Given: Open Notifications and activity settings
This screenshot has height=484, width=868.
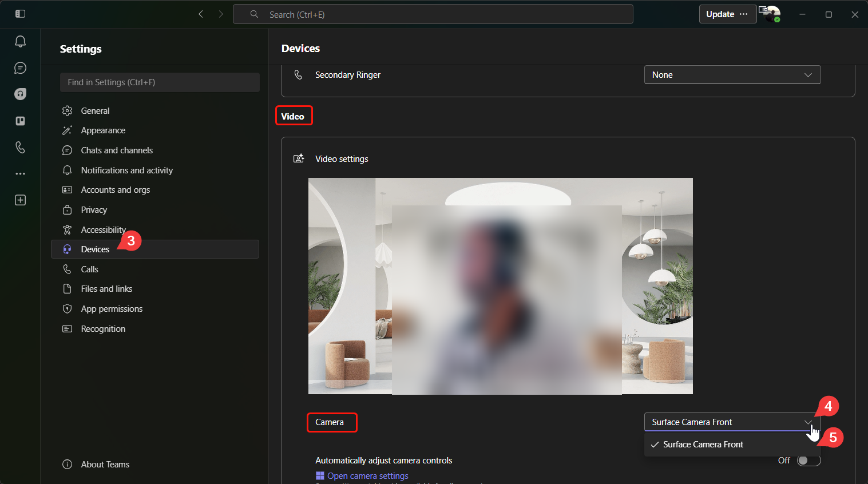Looking at the screenshot, I should pos(155,170).
